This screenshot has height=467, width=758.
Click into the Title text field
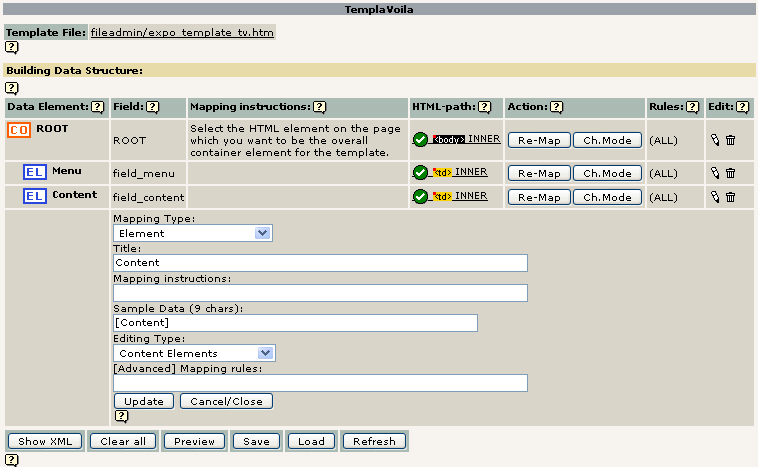(320, 263)
